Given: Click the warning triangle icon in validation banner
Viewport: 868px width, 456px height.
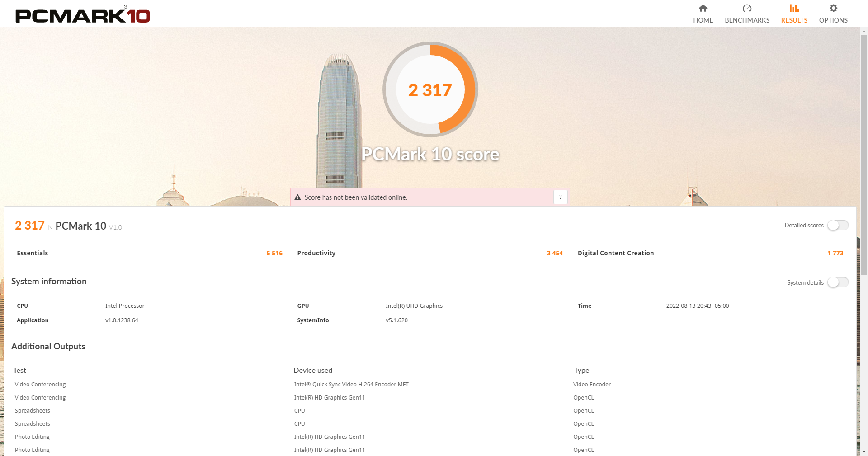Looking at the screenshot, I should 297,197.
